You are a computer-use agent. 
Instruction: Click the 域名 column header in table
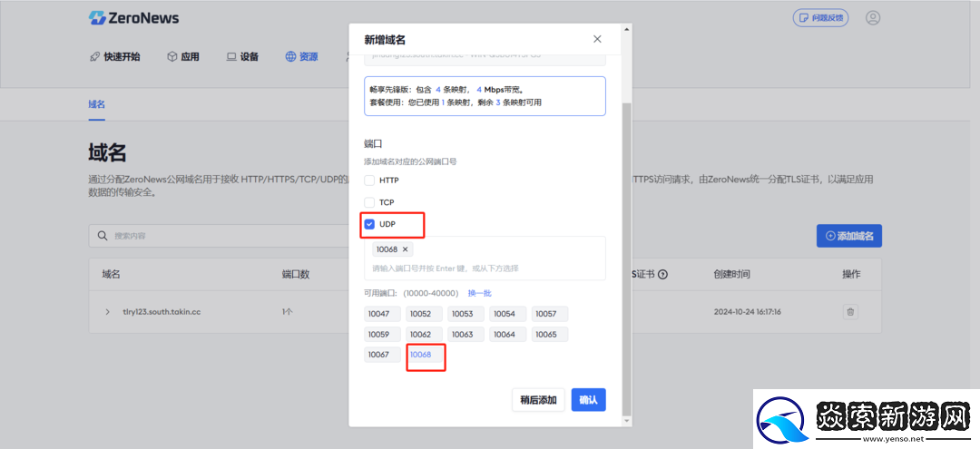[112, 274]
